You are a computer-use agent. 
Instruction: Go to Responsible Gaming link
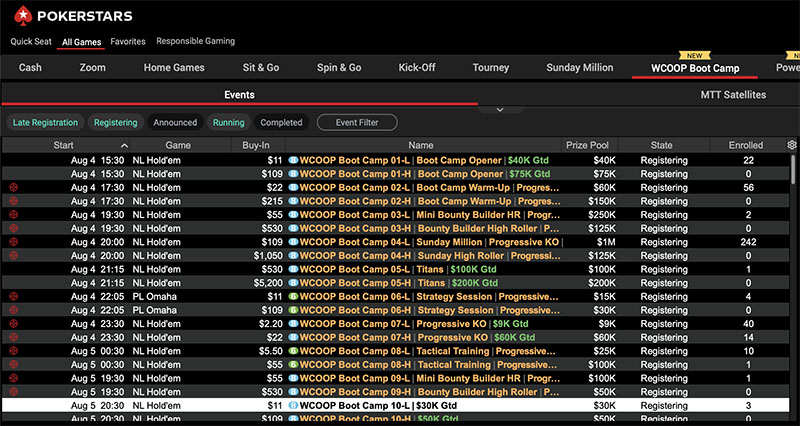pos(196,42)
